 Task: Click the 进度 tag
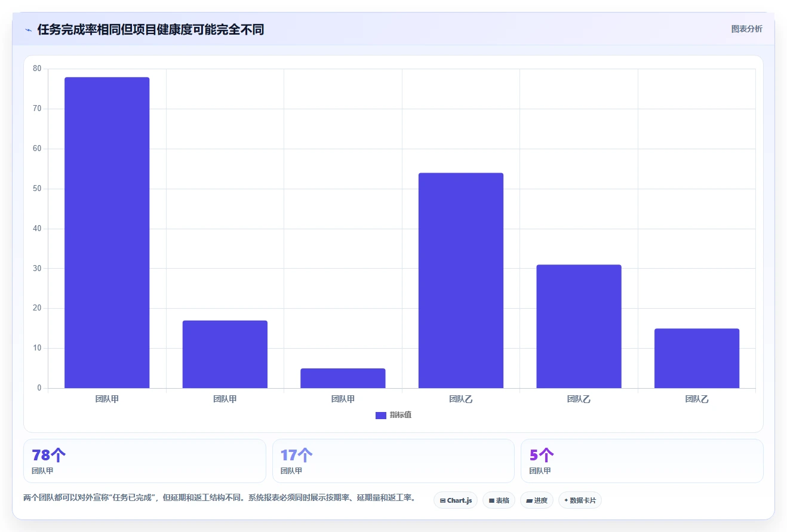[537, 500]
